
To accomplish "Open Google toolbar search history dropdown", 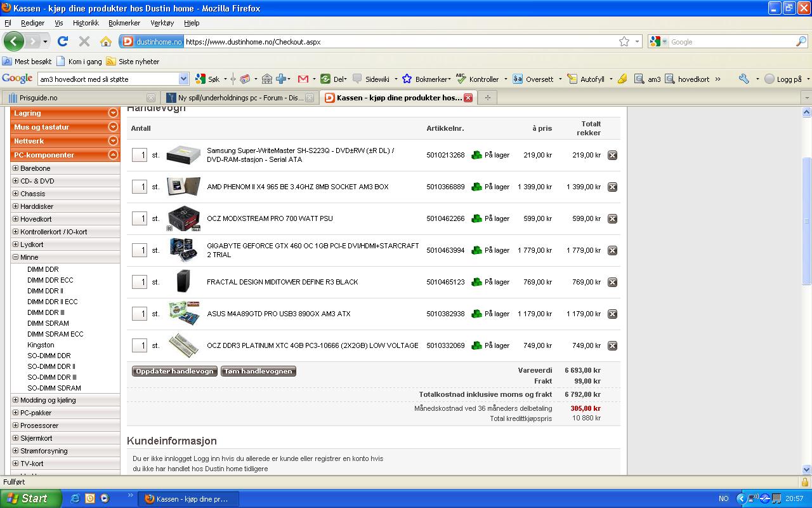I will point(184,79).
